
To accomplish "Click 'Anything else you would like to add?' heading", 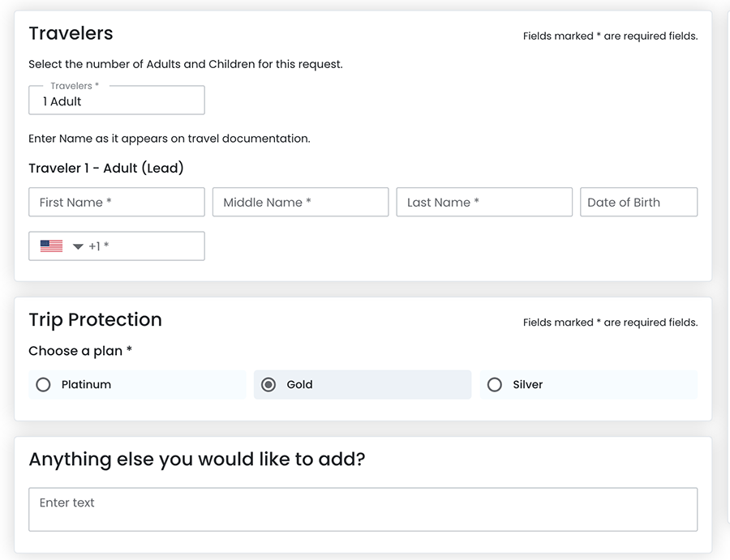I will (197, 460).
